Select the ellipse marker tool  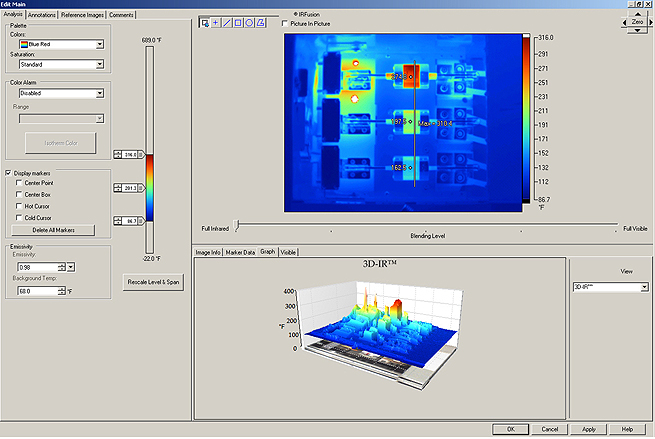click(x=249, y=23)
